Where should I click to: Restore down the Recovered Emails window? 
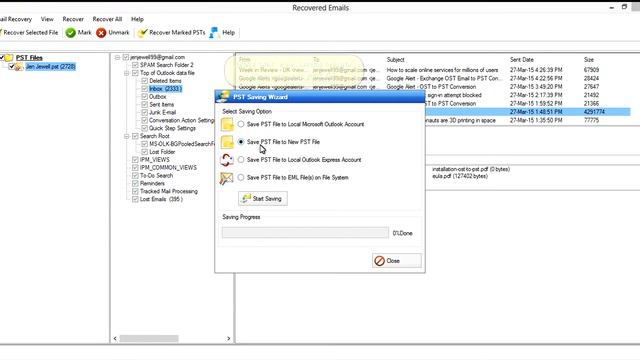pyautogui.click(x=624, y=7)
